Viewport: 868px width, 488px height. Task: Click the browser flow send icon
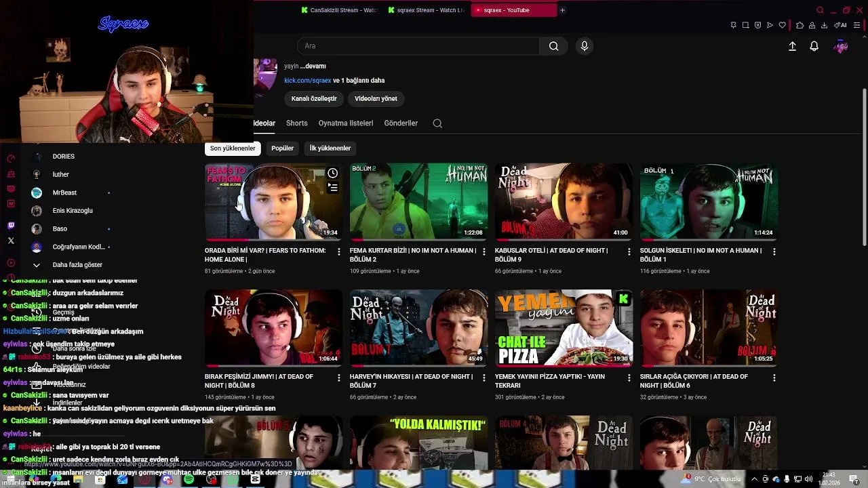click(770, 26)
